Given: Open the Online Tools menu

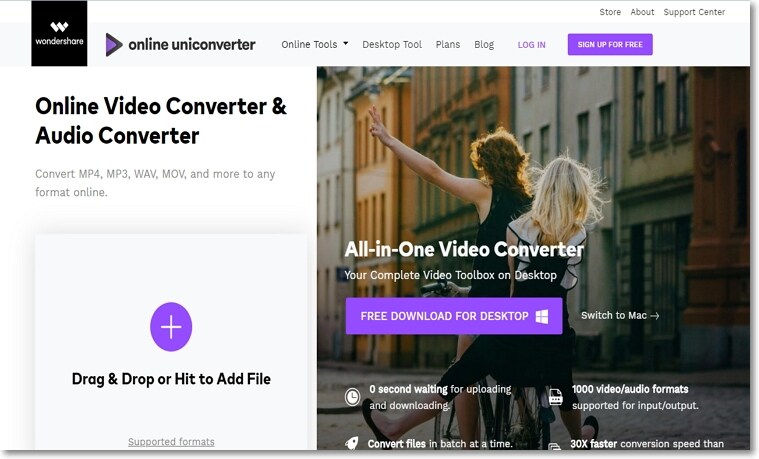Looking at the screenshot, I should coord(315,45).
